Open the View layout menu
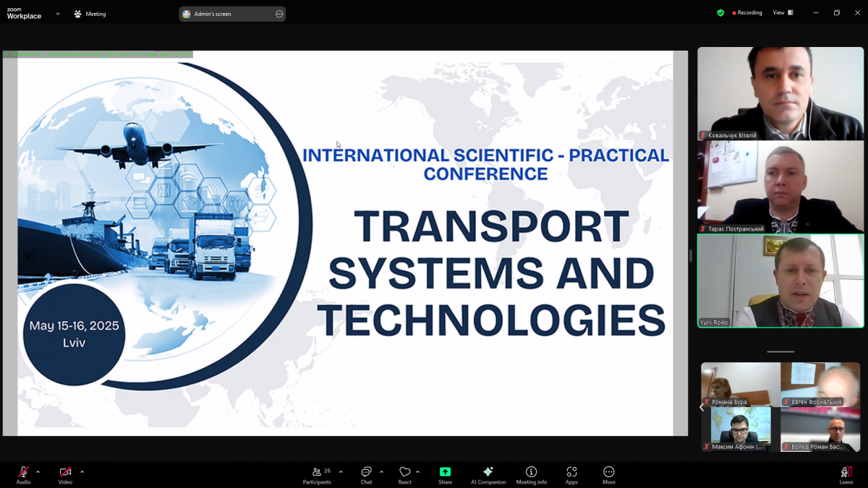 click(783, 13)
